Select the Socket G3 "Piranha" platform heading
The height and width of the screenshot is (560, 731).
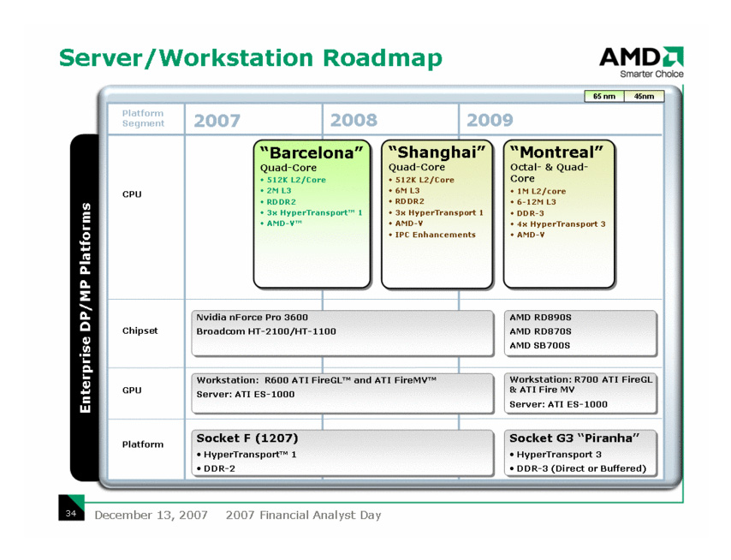pos(574,438)
